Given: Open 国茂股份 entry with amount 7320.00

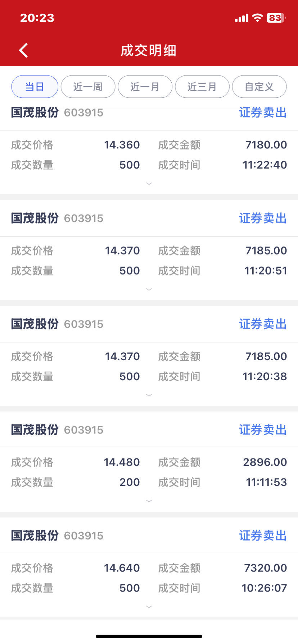Looking at the screenshot, I should click(35, 535).
